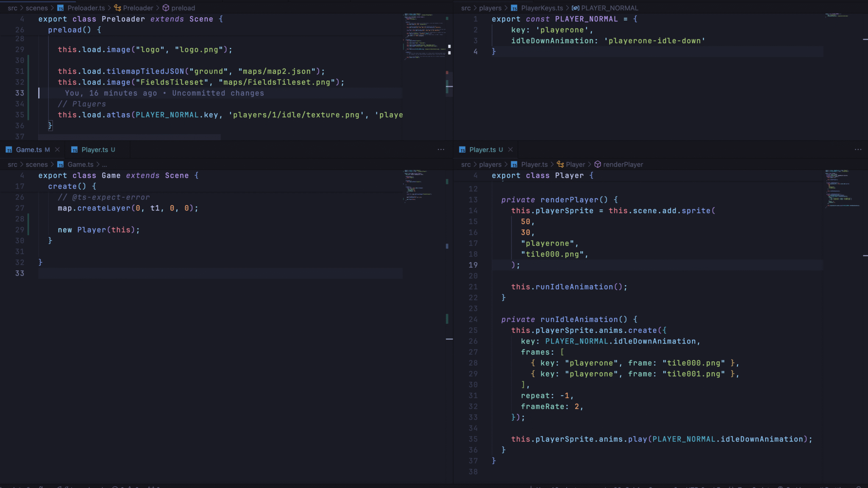Viewport: 868px width, 488px height.
Task: Click line number 19 in the Player.ts gutter
Action: click(473, 265)
